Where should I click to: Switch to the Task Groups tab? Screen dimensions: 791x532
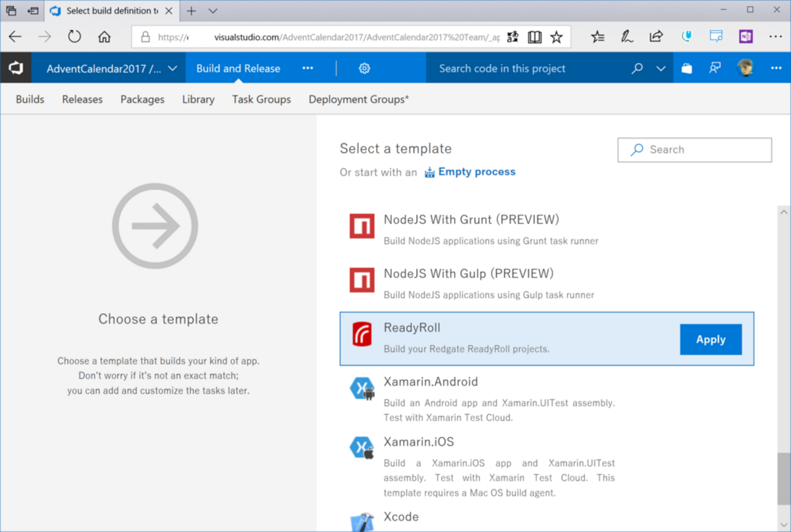[x=261, y=99]
